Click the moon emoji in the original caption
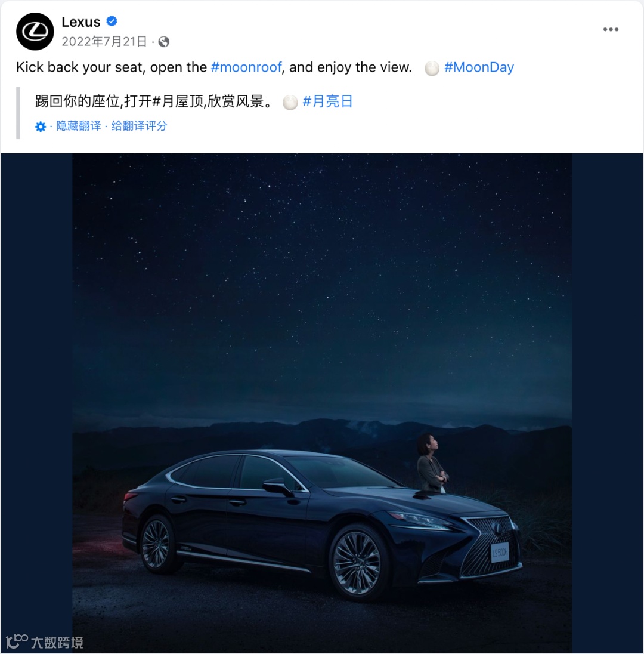This screenshot has width=644, height=654. click(x=432, y=68)
